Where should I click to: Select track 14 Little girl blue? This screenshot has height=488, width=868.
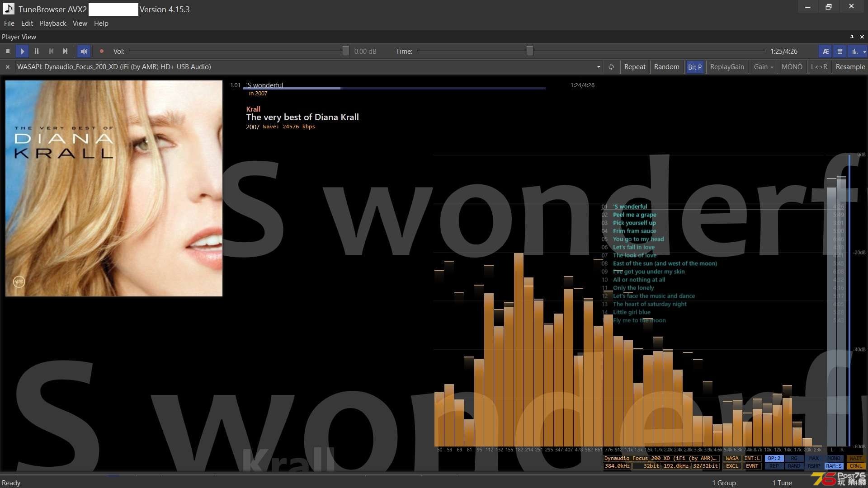tap(632, 312)
